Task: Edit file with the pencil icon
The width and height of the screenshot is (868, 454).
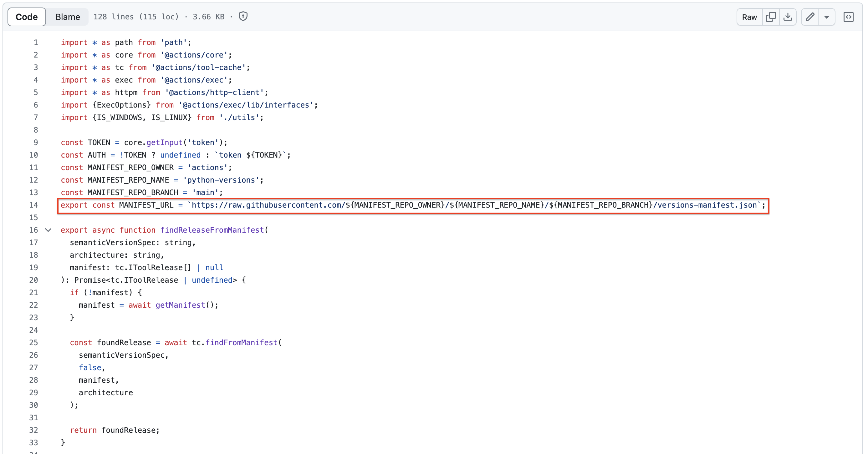Action: point(810,17)
